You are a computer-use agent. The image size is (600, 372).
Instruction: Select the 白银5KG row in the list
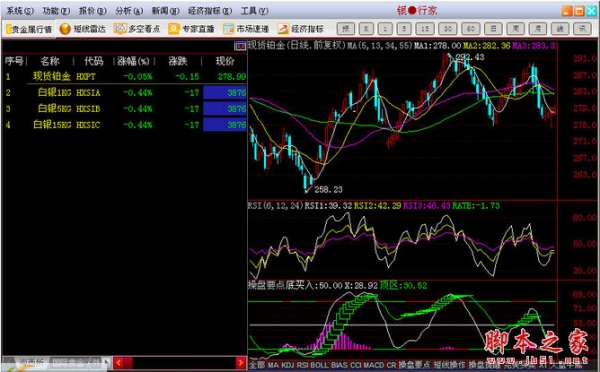[x=125, y=109]
